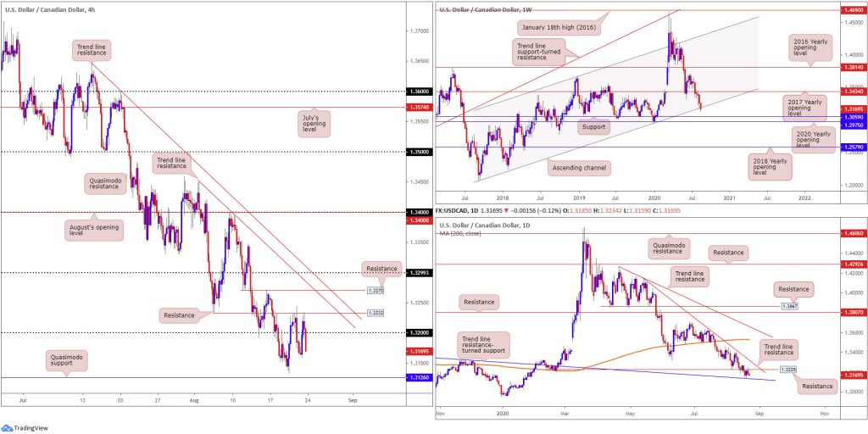Screen dimensions: 868x434
Task: Click the 1.3225 price tag on daily chart
Action: [x=789, y=369]
